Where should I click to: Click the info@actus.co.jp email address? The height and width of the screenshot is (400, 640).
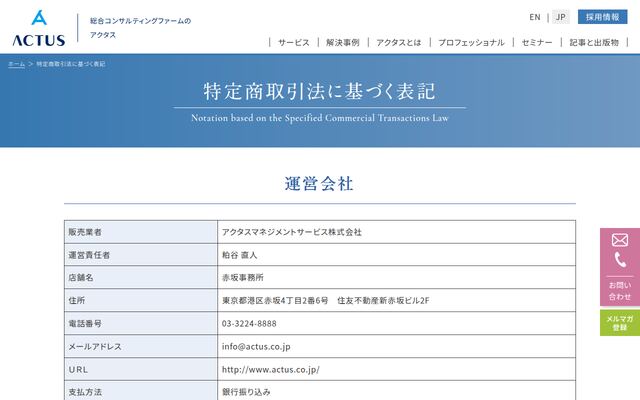click(x=256, y=347)
